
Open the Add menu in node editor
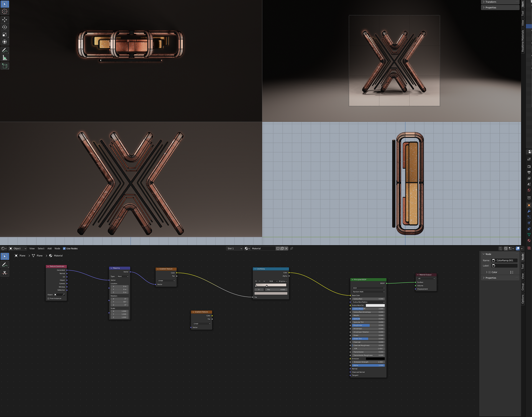(49, 248)
